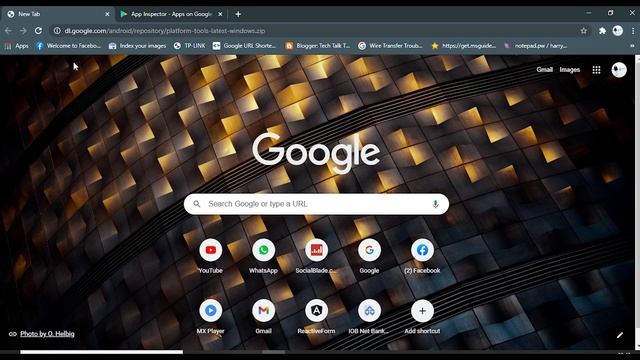Close the App Inspector tab
Screen dimensions: 640x360
[x=220, y=14]
